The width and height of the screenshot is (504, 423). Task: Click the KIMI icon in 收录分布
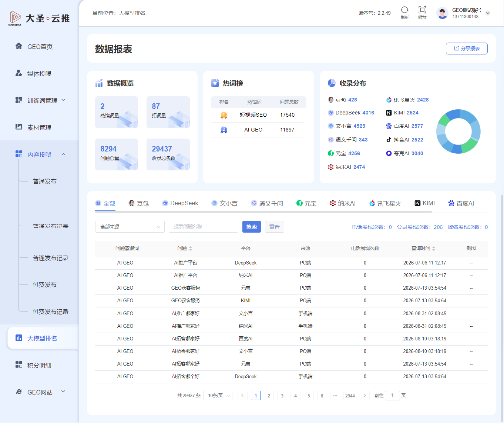(389, 113)
